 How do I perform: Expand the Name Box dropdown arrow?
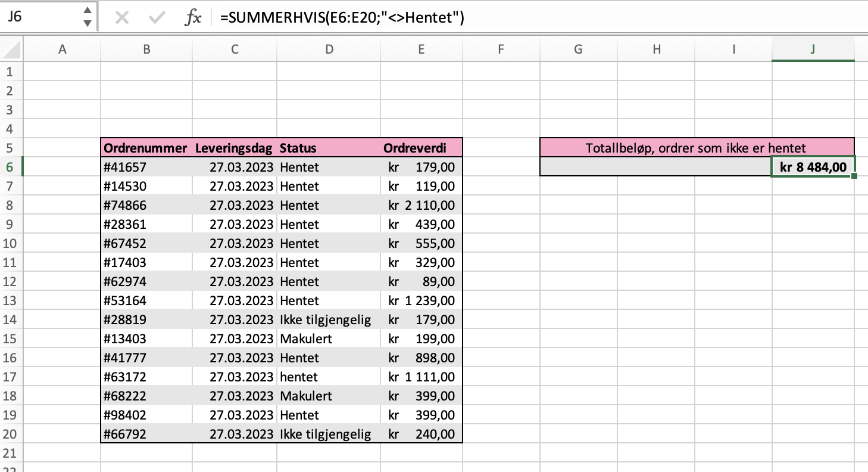point(88,24)
